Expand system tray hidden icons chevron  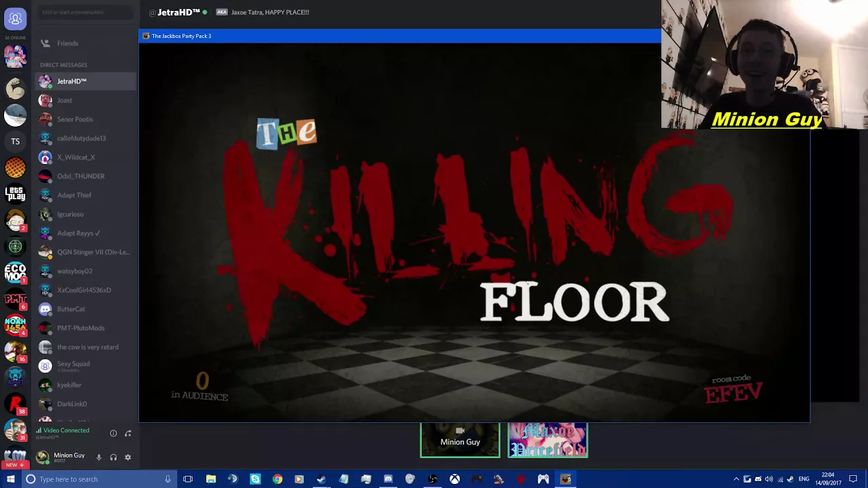tap(736, 479)
